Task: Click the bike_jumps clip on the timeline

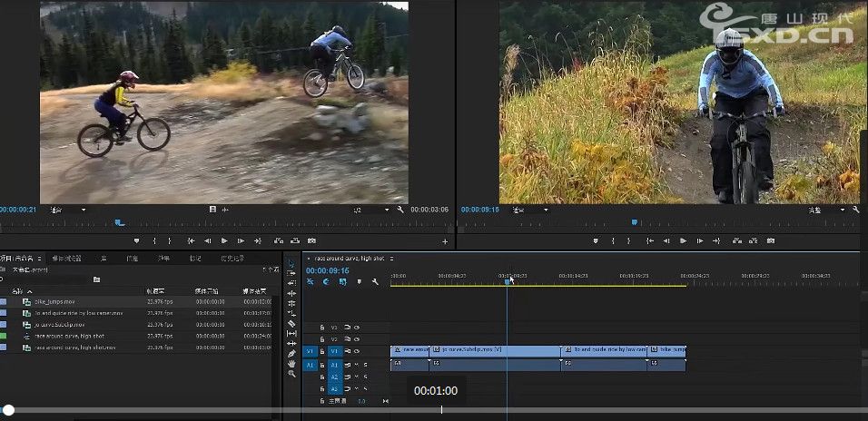Action: tap(666, 350)
